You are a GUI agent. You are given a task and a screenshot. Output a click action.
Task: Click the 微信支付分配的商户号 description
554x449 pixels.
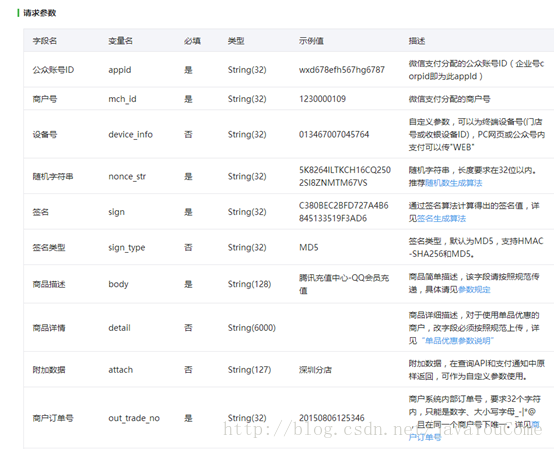point(449,99)
